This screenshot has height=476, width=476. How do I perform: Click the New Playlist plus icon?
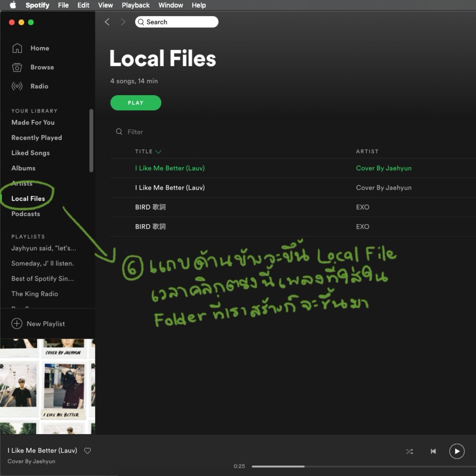point(17,324)
